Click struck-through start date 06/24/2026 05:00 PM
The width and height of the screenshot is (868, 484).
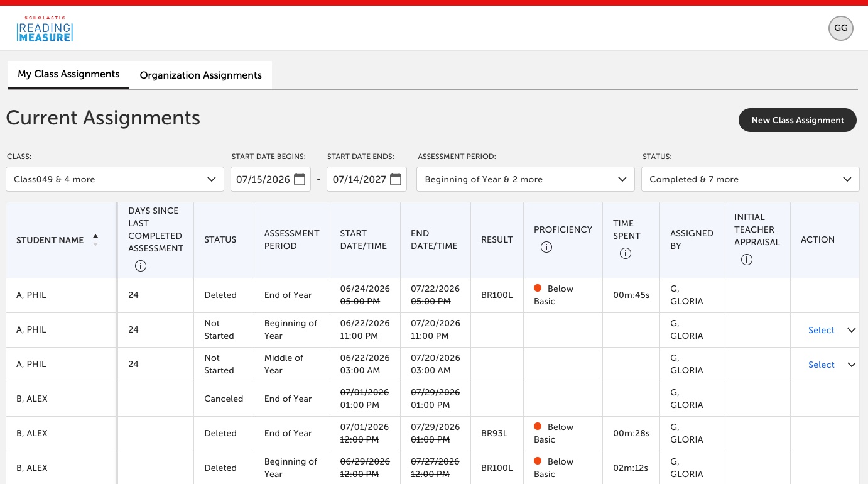(365, 295)
